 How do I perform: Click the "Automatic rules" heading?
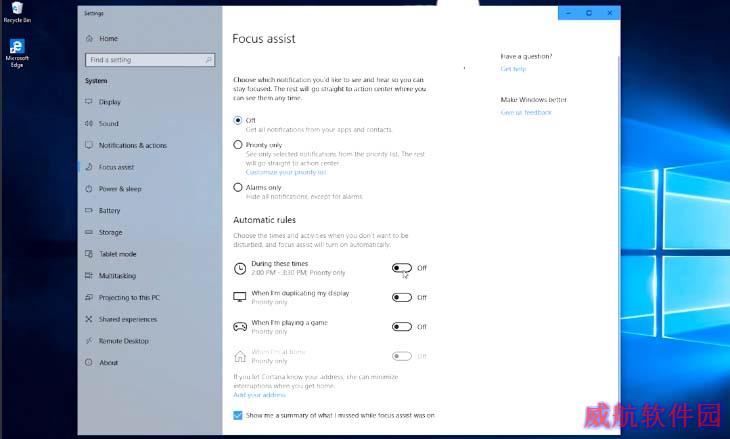264,220
